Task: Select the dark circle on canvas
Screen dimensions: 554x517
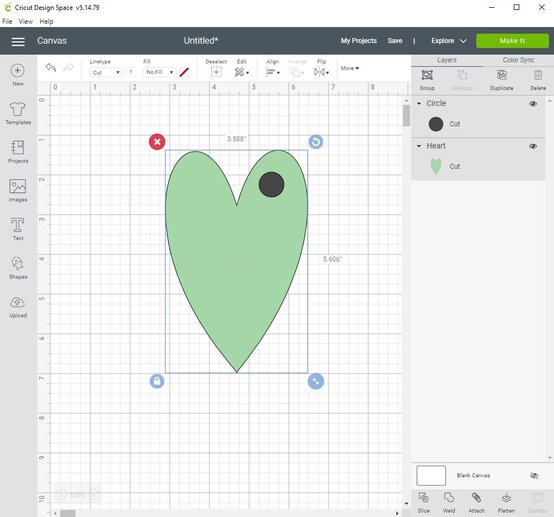Action: [x=271, y=184]
